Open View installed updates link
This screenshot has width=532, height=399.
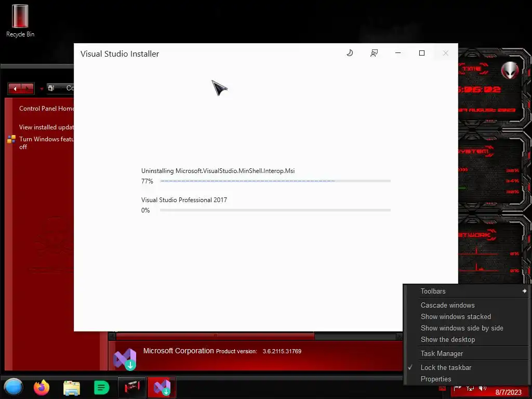tap(46, 127)
